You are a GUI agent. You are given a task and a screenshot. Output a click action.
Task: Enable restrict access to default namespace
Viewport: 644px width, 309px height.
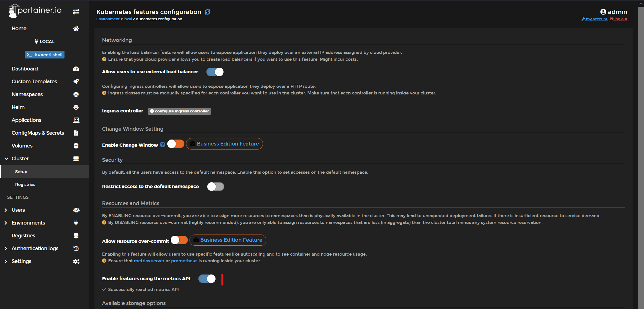coord(216,187)
